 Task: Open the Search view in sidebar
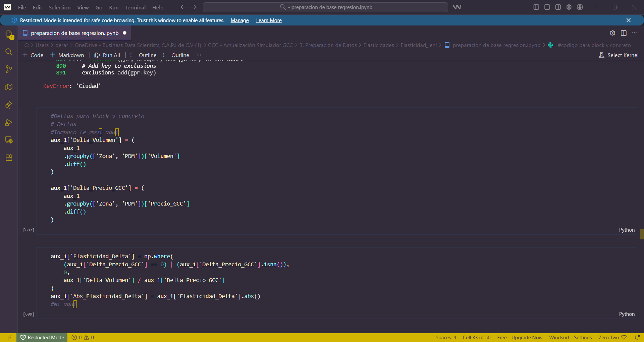9,52
